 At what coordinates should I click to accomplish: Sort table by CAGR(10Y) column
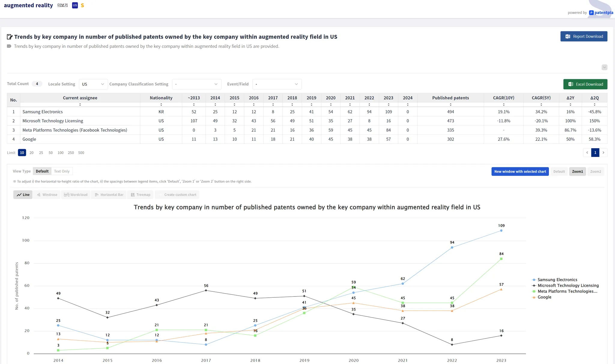504,104
